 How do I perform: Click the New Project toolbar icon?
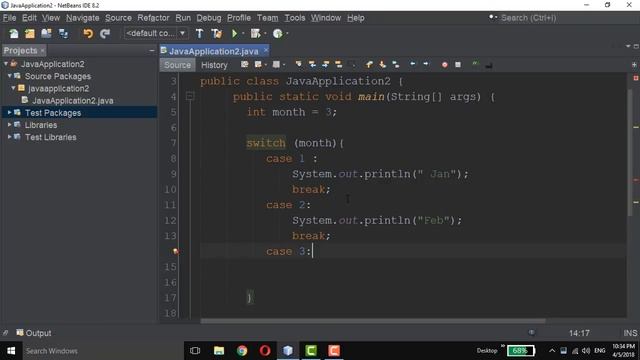(30, 33)
